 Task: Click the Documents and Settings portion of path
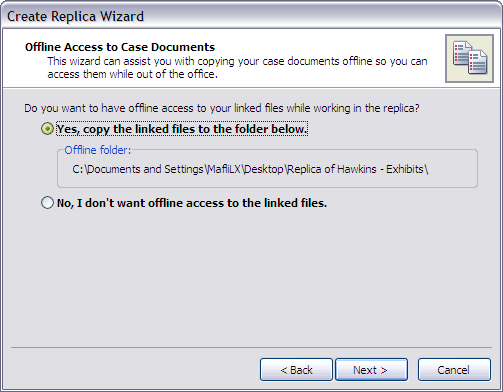pos(145,169)
